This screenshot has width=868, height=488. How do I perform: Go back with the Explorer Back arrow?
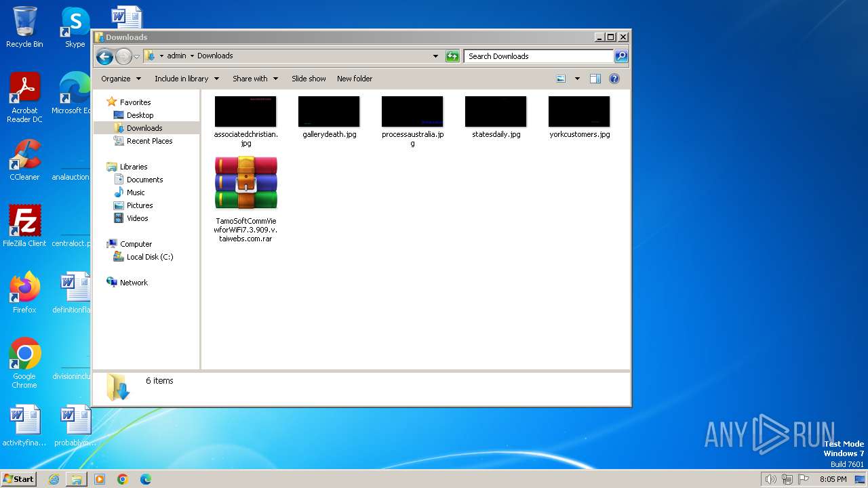(104, 56)
